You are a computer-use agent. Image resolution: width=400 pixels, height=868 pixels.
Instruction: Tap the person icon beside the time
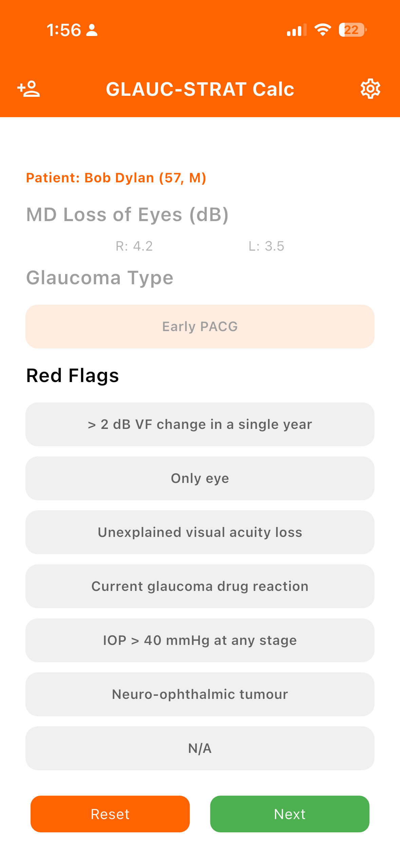click(x=92, y=30)
